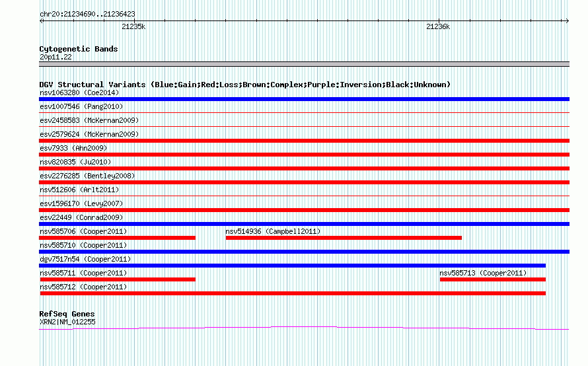Click the blue bar under dgv7517n54
This screenshot has height=366, width=588.
coord(293,266)
